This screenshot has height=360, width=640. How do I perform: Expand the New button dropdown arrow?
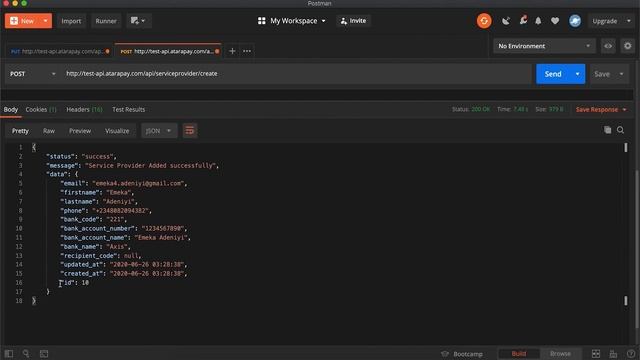46,21
